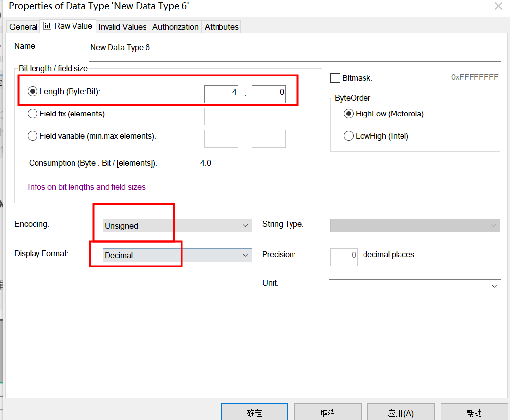Click the Length byte value field
Screen dimensions: 510x420
point(221,94)
